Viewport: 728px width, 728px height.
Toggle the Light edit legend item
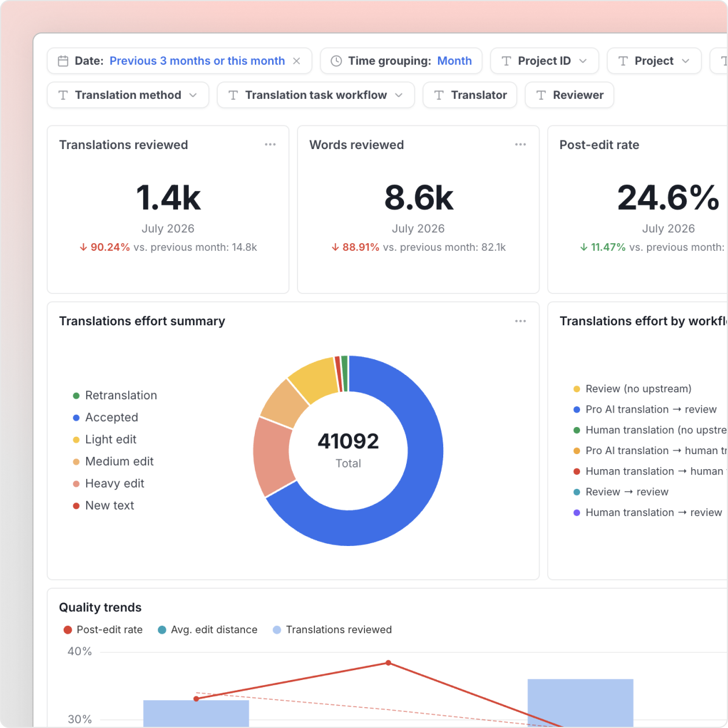[105, 439]
